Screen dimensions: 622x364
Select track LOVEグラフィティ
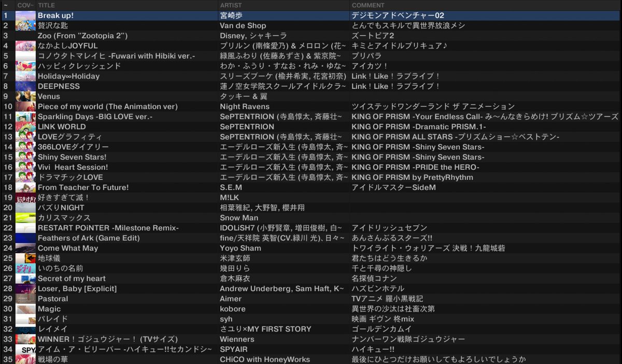coord(70,137)
